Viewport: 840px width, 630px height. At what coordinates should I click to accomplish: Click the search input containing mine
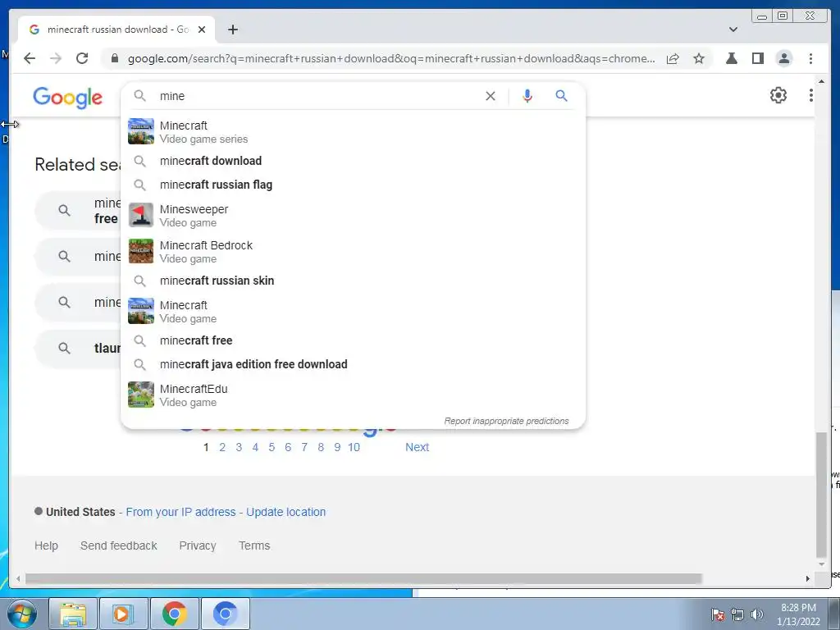pos(319,96)
